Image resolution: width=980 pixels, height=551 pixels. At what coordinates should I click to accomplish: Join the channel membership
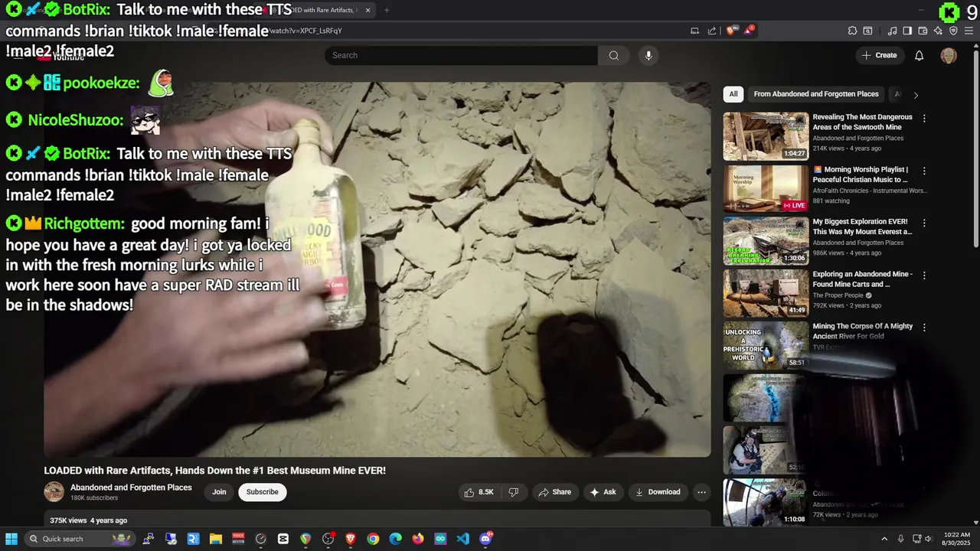(219, 492)
